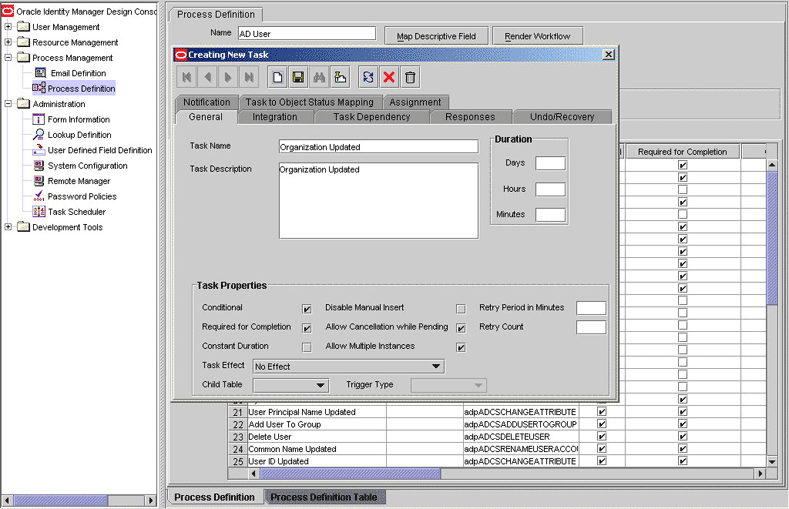This screenshot has width=789, height=509.
Task: Click Oracle Identity Manager console logo
Action: tap(7, 11)
